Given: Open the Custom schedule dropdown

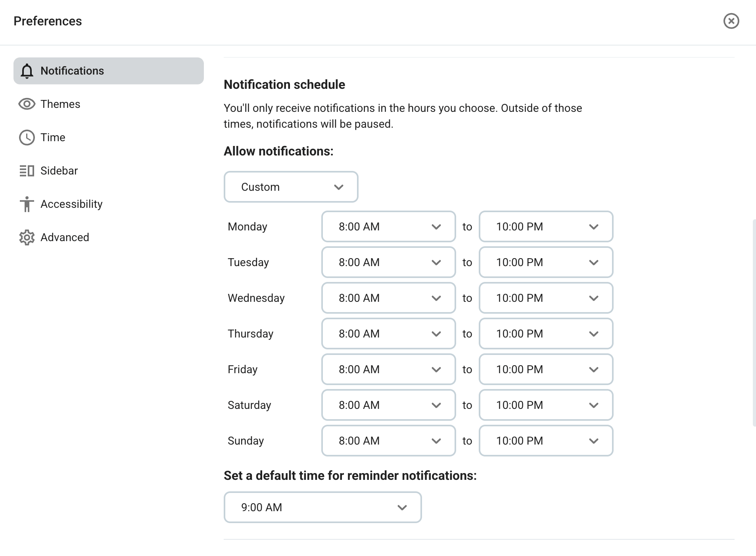Looking at the screenshot, I should pos(291,187).
